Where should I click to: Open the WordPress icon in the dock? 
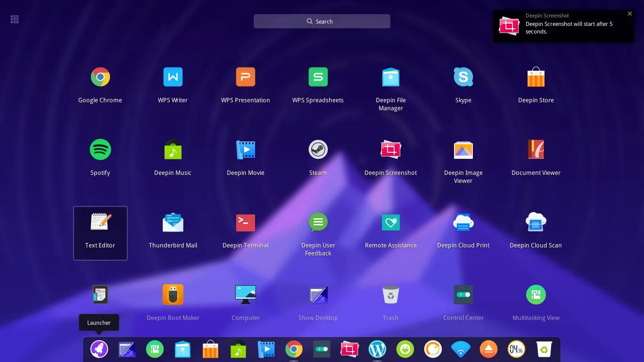pos(377,349)
